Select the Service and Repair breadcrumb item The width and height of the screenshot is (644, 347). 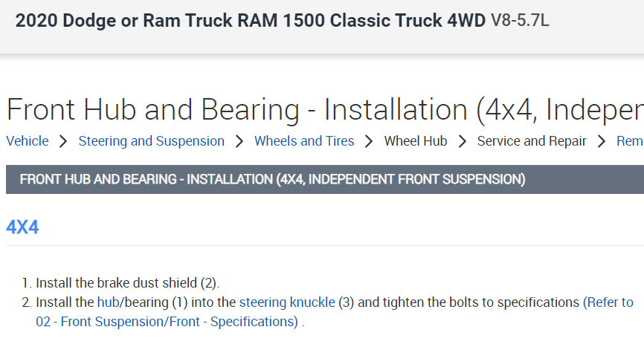pos(532,141)
